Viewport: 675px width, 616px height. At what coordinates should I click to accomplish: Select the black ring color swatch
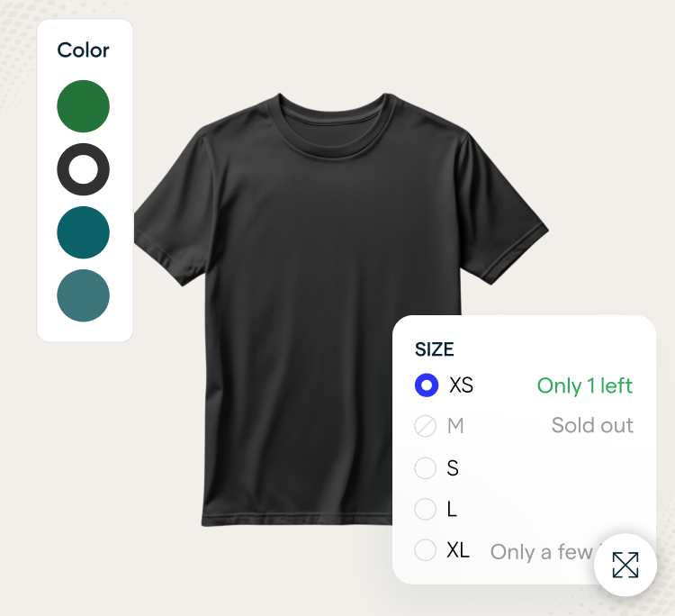point(83,169)
